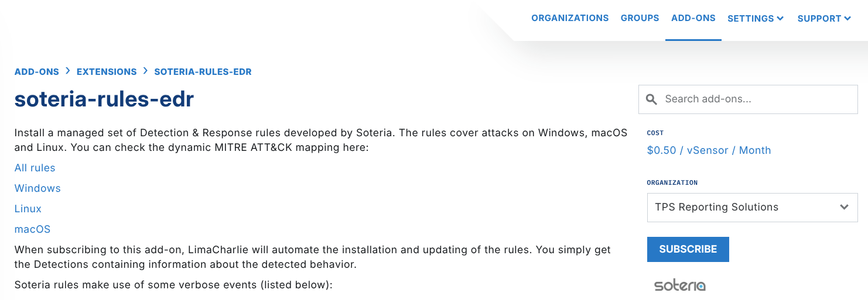The image size is (868, 300).
Task: Open the Groups menu item
Action: [640, 18]
